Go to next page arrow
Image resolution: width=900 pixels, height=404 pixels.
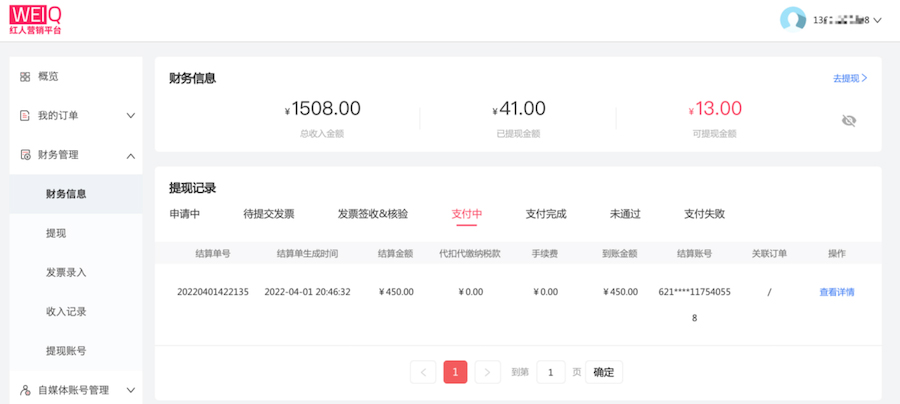pyautogui.click(x=487, y=372)
